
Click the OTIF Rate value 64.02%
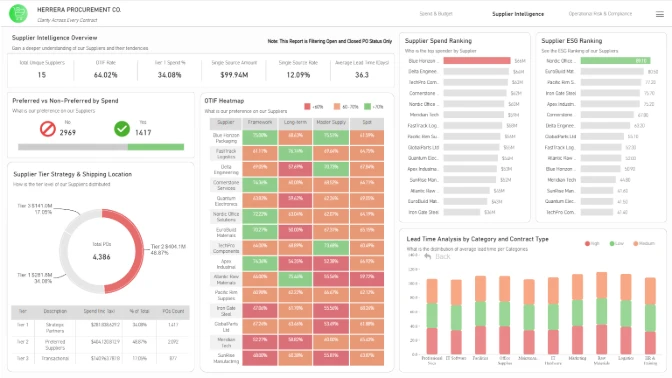(105, 75)
